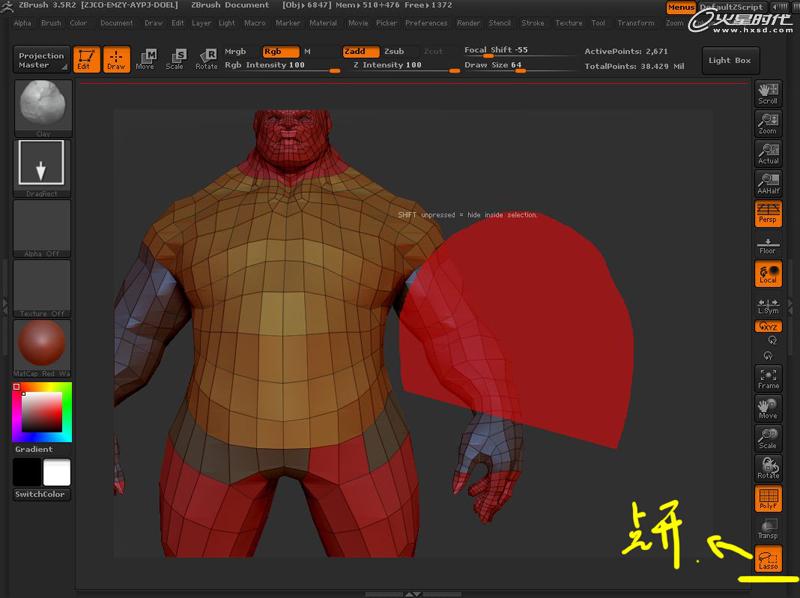This screenshot has height=598, width=800.
Task: Activate Edit mode button
Action: click(86, 59)
